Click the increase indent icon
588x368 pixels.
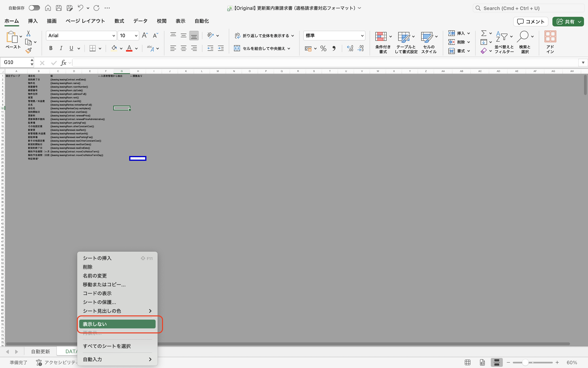point(221,48)
